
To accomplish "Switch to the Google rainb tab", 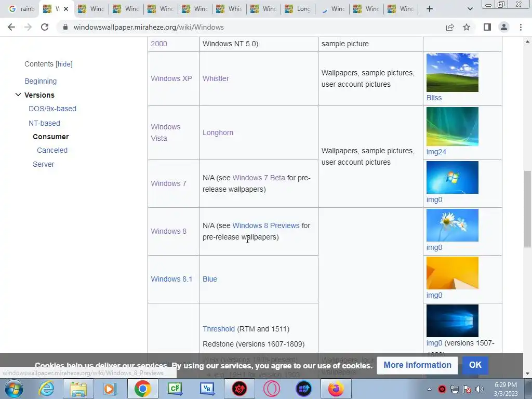I will point(22,9).
